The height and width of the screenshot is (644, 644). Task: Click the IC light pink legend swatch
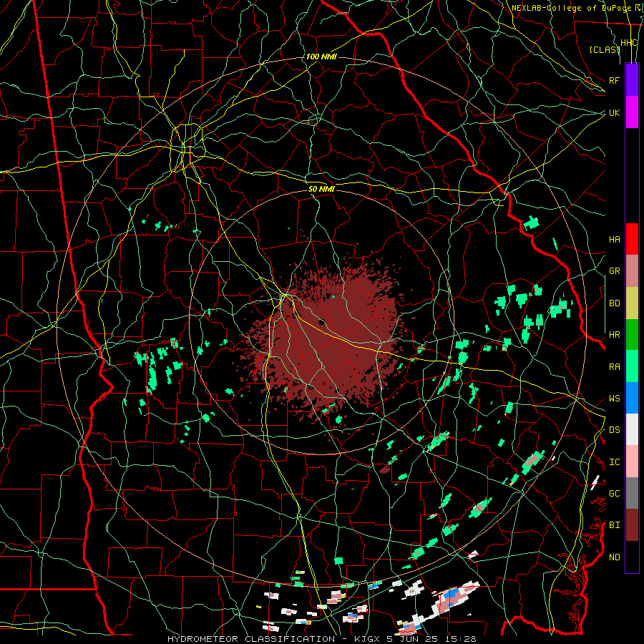[x=632, y=462]
